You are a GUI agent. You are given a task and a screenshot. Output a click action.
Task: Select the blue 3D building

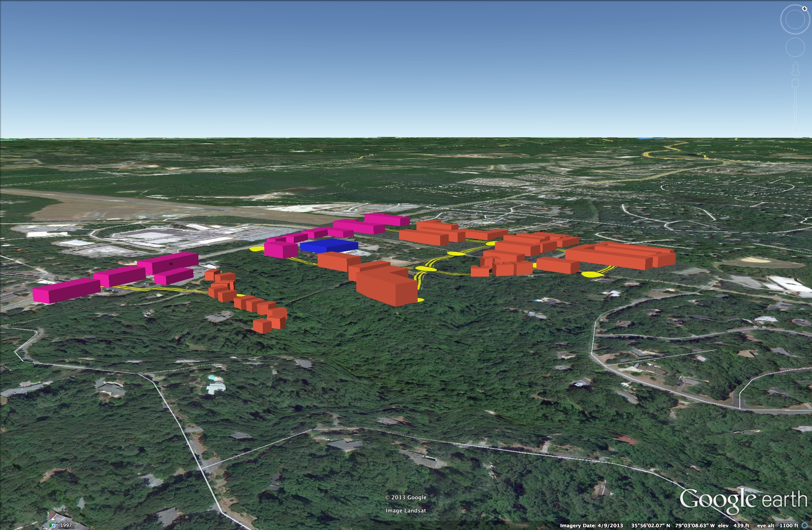point(329,246)
